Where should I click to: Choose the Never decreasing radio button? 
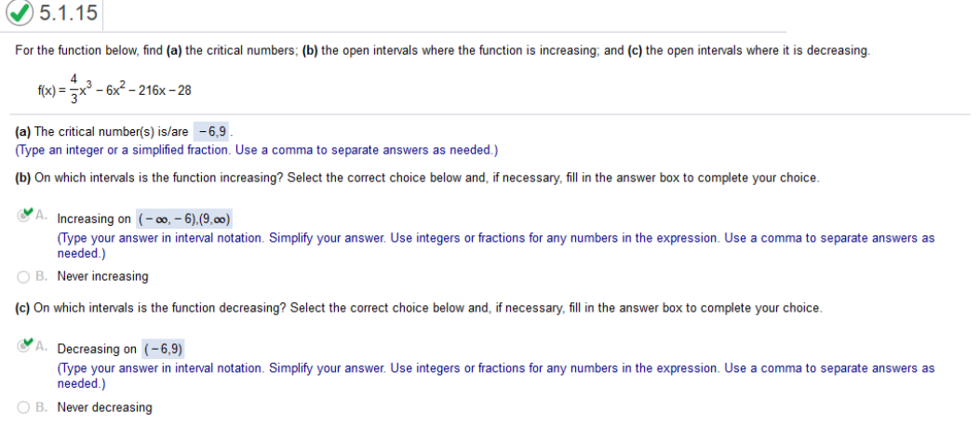pos(24,407)
